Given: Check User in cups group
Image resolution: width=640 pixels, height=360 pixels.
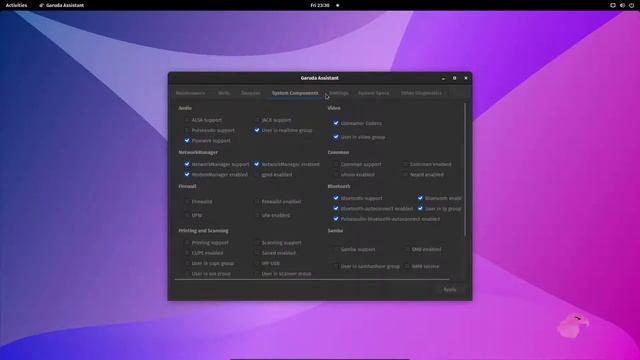Looking at the screenshot, I should [x=187, y=263].
